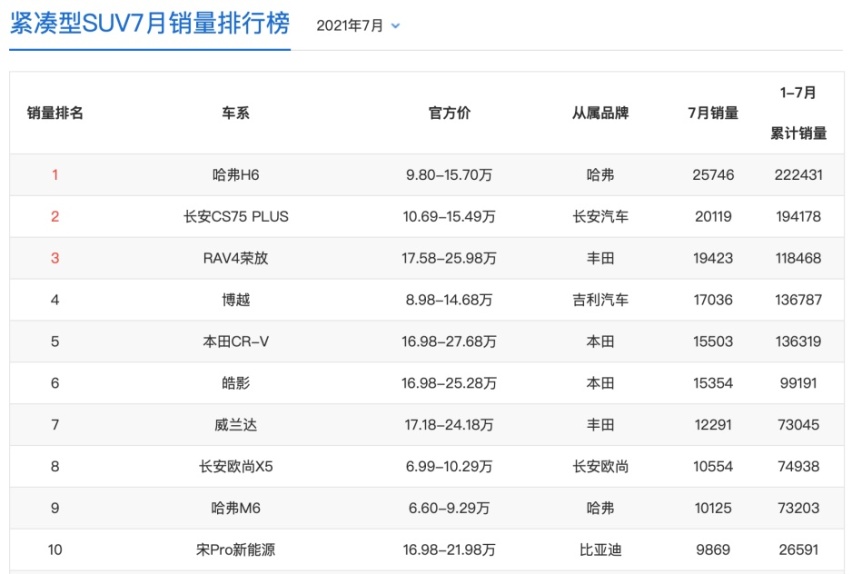
Task: Select price 6.60-9.29万 for 哈弗M6
Action: pos(449,508)
